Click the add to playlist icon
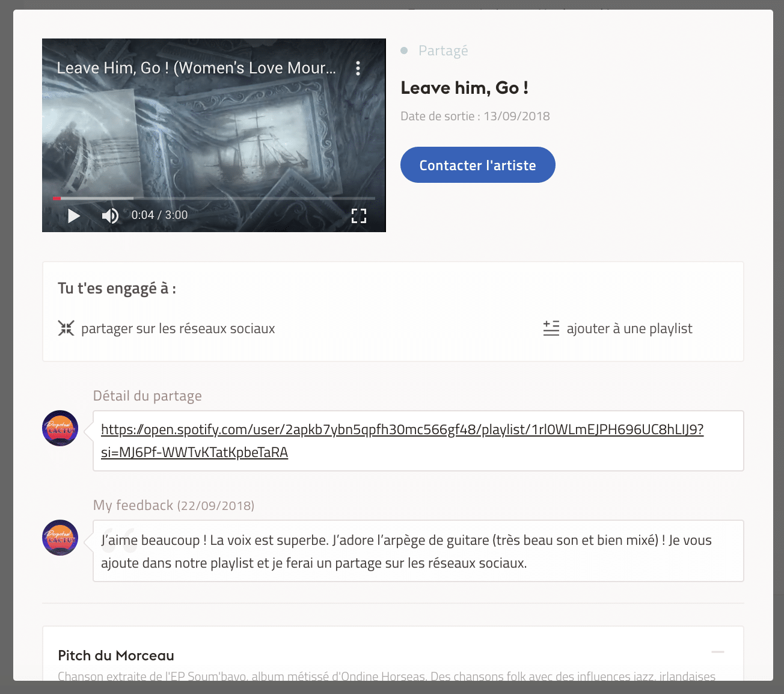The width and height of the screenshot is (784, 694). click(551, 328)
